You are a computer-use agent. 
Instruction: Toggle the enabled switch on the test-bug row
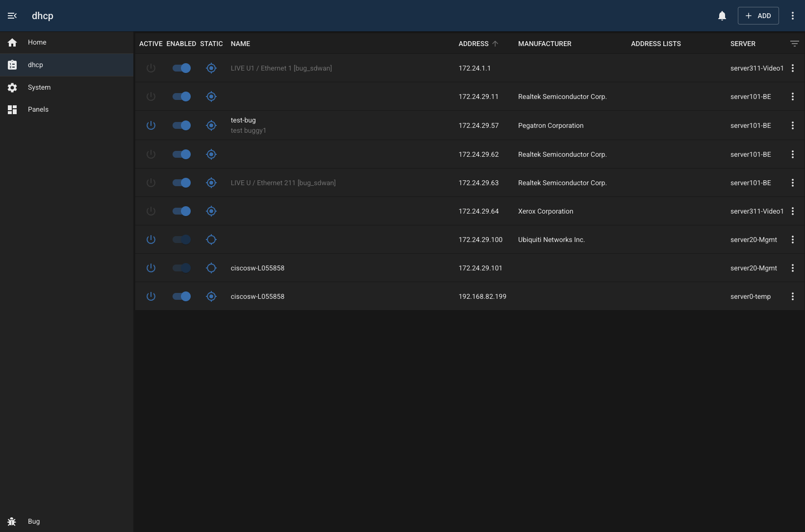tap(181, 125)
